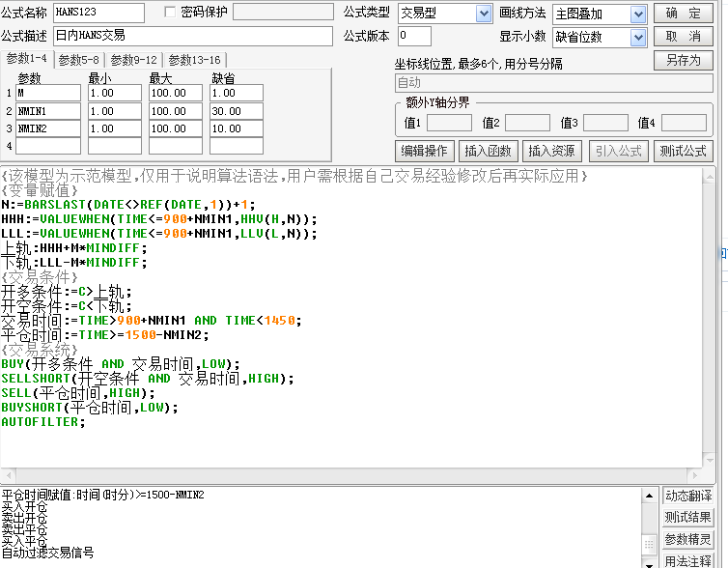Open 编辑操作 menu button
Image resolution: width=728 pixels, height=568 pixels.
click(x=425, y=151)
